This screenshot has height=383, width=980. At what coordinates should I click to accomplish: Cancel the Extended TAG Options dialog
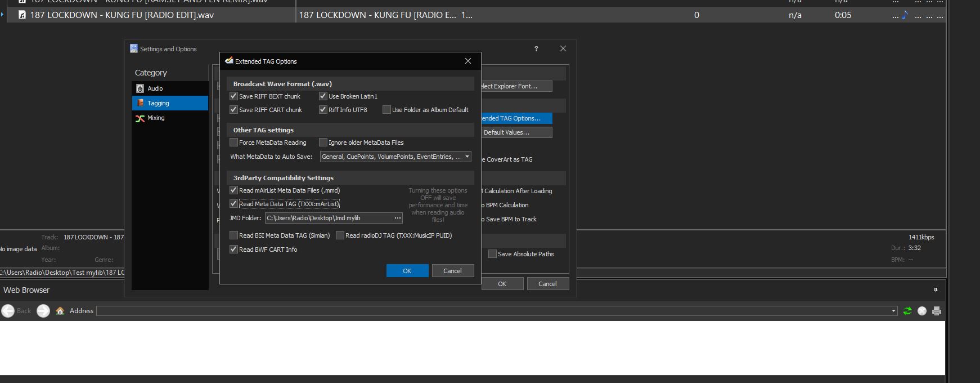pyautogui.click(x=452, y=271)
